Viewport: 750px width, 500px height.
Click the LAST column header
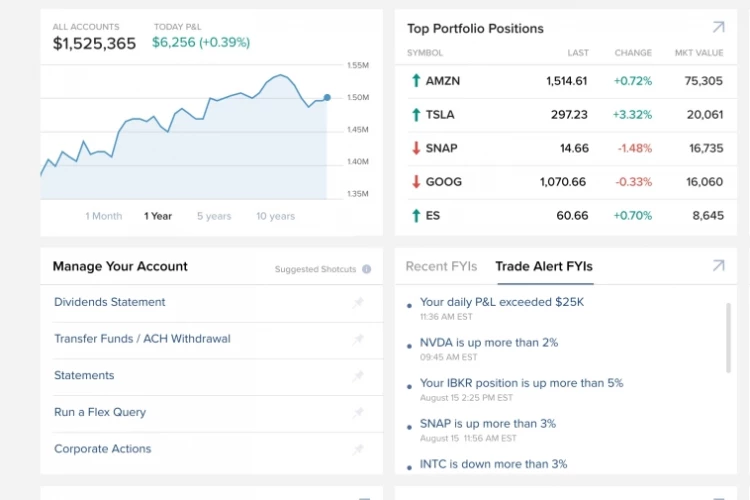click(578, 53)
